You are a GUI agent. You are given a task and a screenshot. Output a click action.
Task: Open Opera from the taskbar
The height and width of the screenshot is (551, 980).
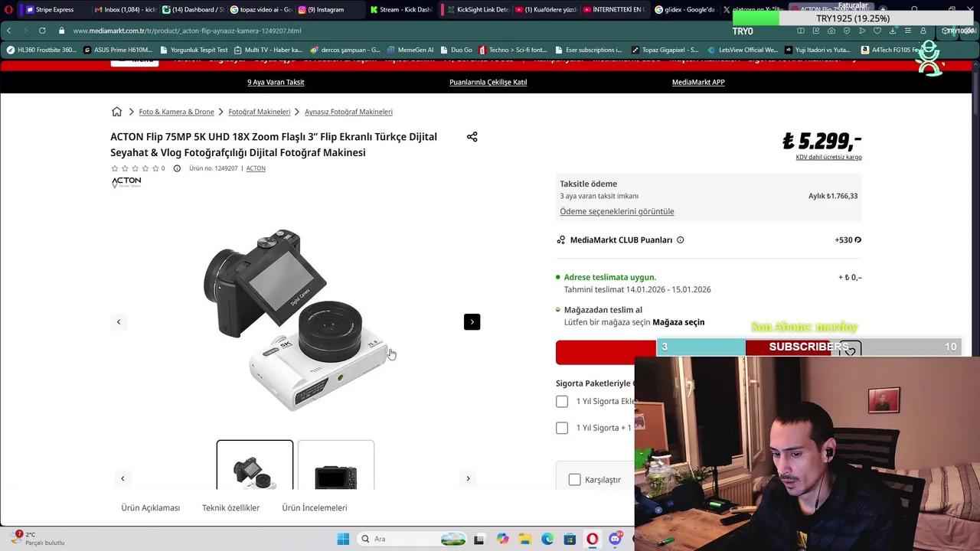tap(592, 539)
